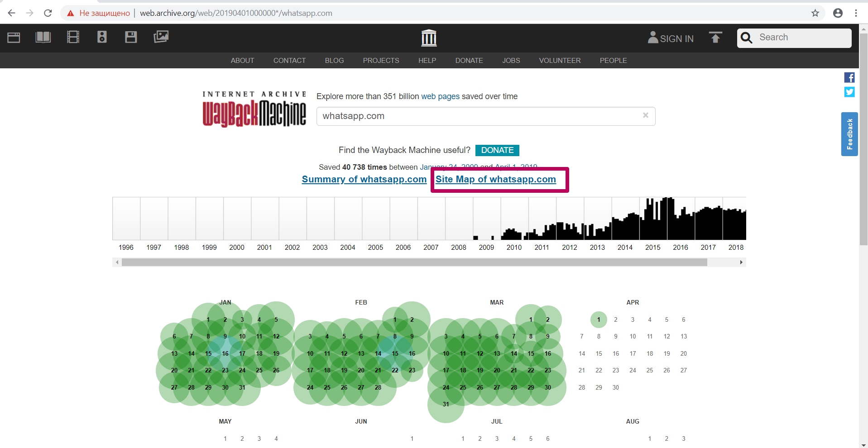Screen dimensions: 868x448
Task: Open the Texts (book) icon in top bar
Action: point(43,37)
